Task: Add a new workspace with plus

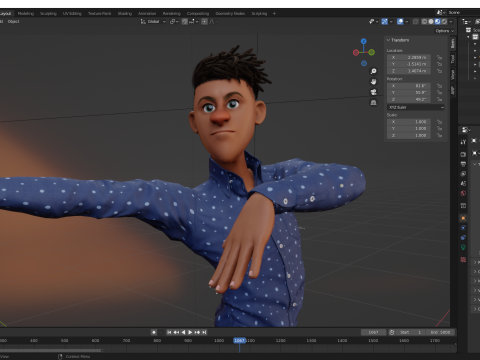Action: click(x=274, y=13)
